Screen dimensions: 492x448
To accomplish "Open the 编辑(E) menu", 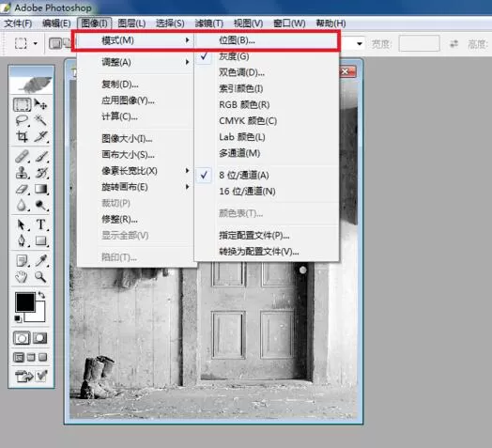I will (x=56, y=23).
